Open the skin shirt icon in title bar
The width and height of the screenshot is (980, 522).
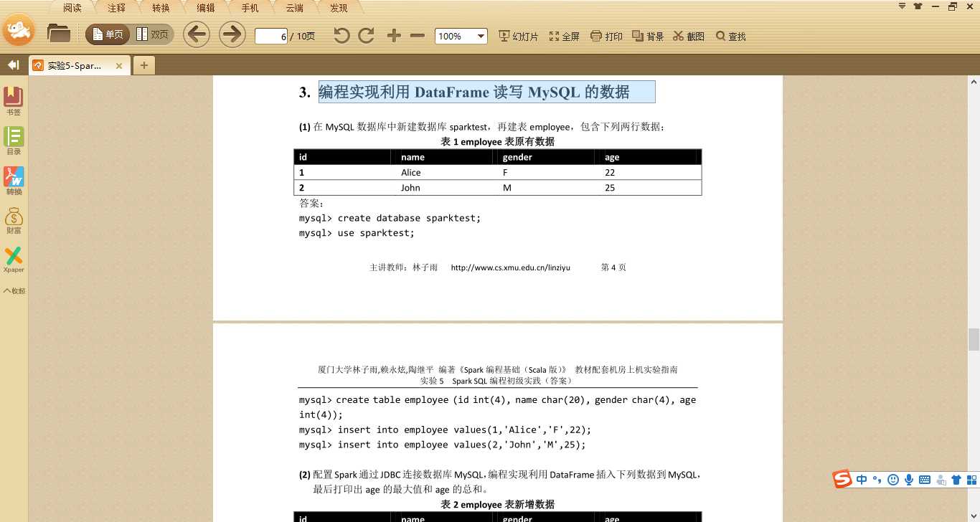coord(918,6)
